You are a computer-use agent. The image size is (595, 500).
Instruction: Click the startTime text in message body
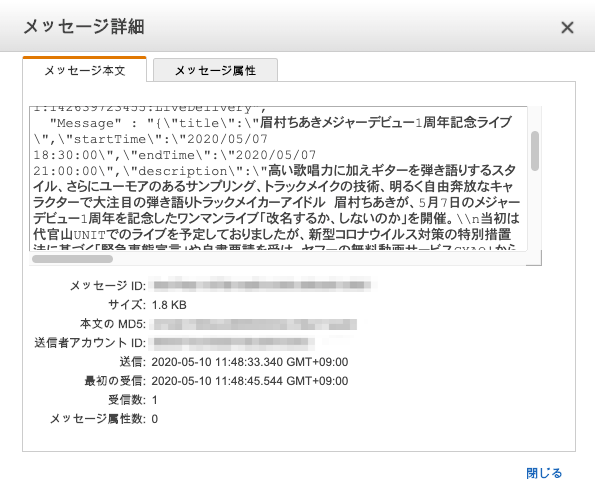pyautogui.click(x=109, y=139)
